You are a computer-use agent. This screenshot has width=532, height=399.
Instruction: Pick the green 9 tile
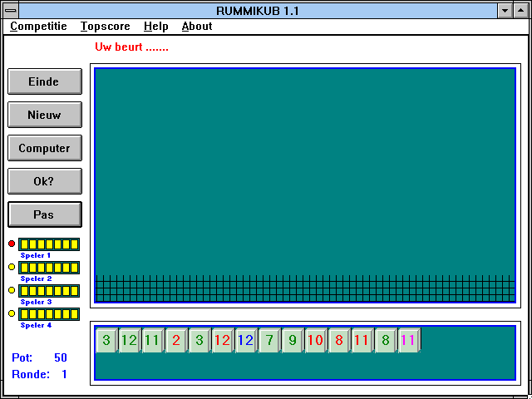293,340
